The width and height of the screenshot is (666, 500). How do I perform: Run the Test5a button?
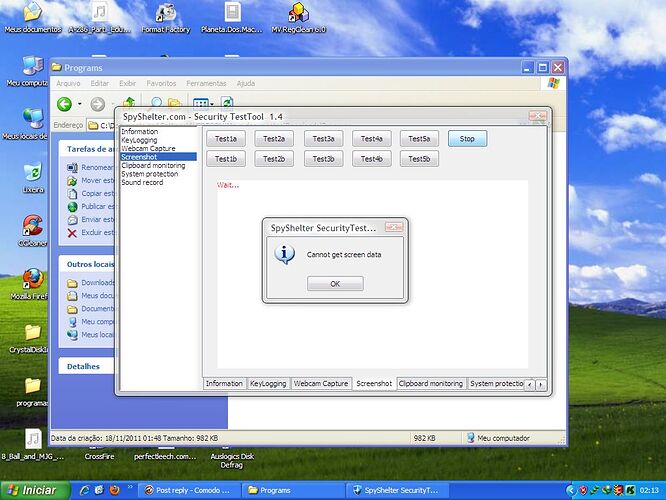point(419,138)
